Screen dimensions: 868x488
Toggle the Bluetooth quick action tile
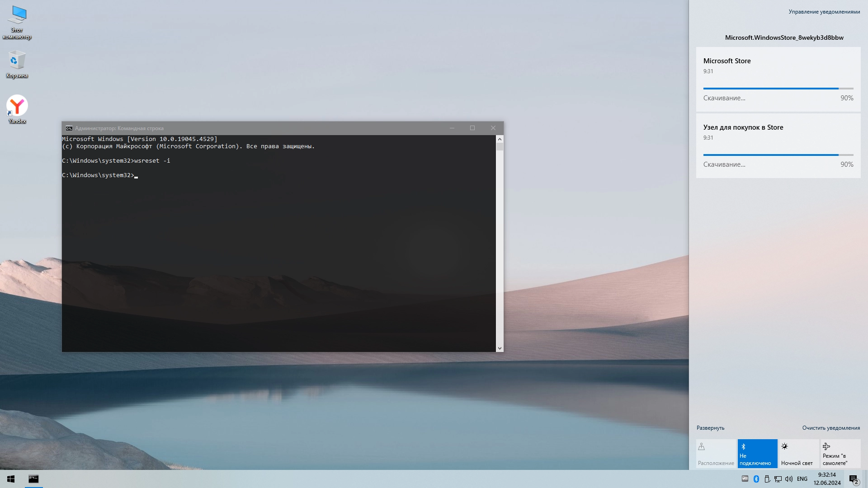[757, 453]
